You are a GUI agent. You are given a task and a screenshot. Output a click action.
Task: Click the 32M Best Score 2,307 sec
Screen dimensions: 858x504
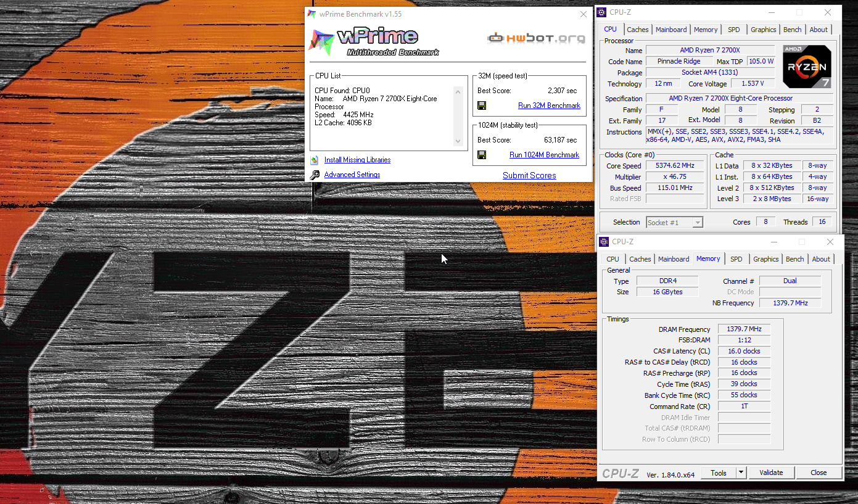coord(563,91)
